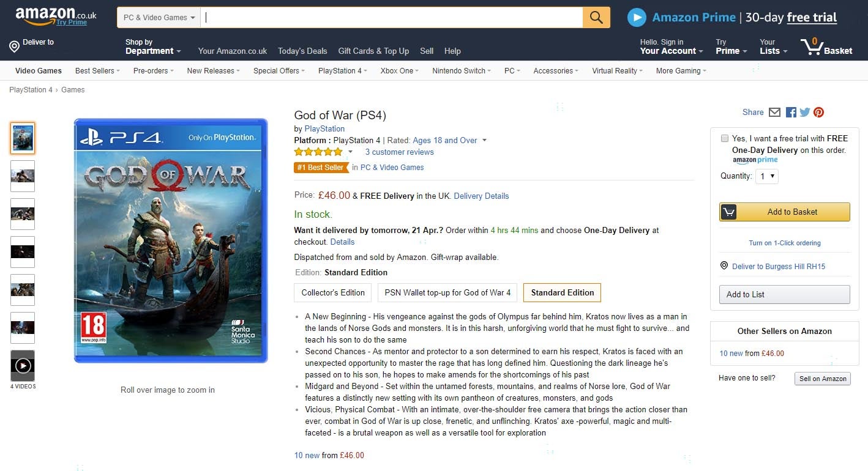The image size is (868, 471).
Task: Open the PC nav menu
Action: click(x=512, y=71)
